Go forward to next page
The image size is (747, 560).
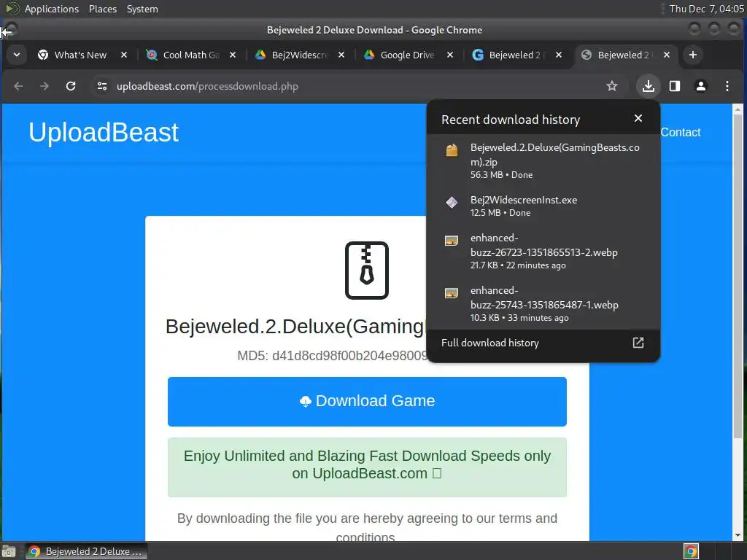point(44,86)
